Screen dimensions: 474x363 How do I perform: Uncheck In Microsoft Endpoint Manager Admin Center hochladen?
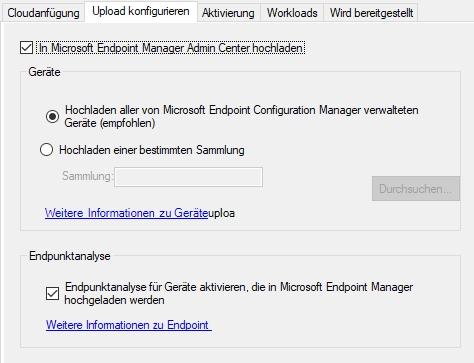tap(26, 47)
